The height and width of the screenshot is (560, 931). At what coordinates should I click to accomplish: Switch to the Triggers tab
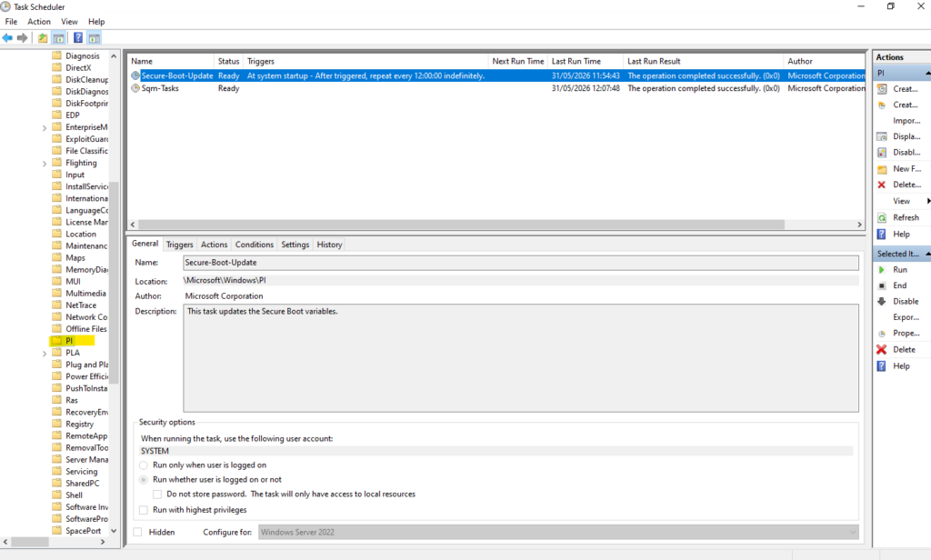pyautogui.click(x=179, y=245)
